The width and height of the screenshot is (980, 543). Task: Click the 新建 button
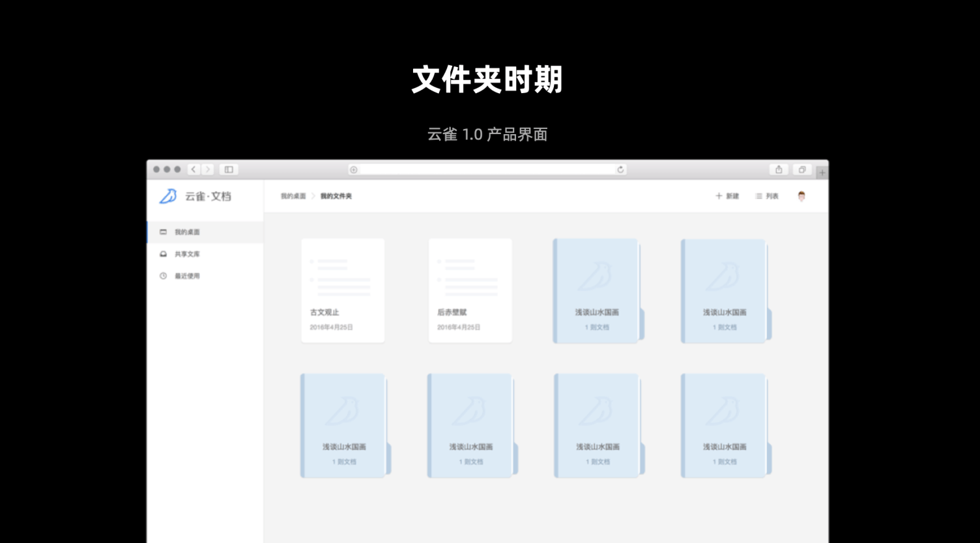tap(727, 196)
